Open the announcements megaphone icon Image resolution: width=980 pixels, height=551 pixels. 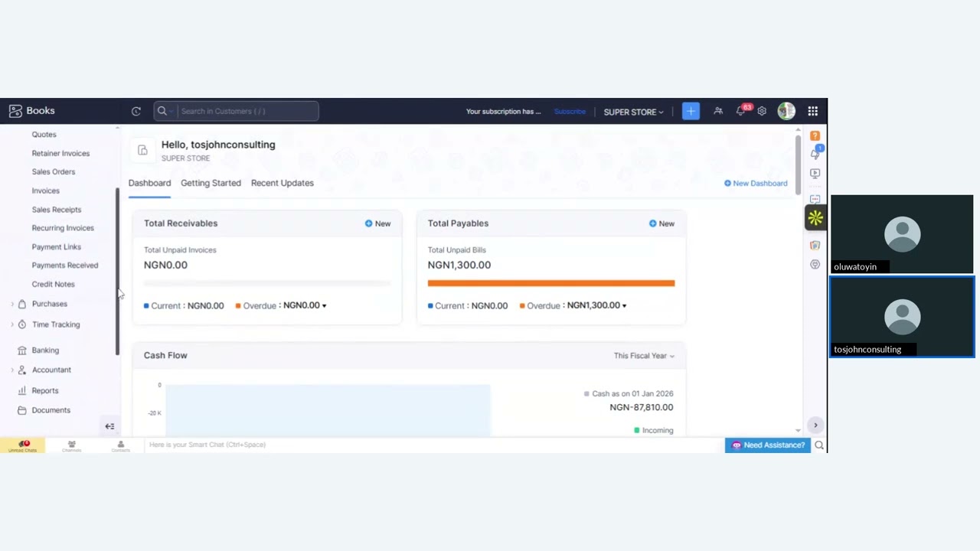815,153
